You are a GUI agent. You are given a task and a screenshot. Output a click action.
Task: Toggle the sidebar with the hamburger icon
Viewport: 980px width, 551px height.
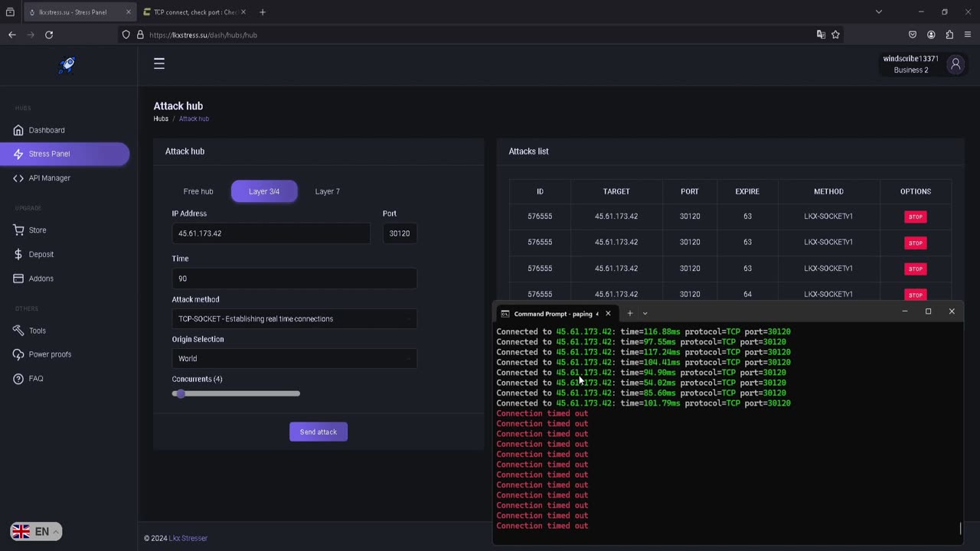tap(159, 64)
